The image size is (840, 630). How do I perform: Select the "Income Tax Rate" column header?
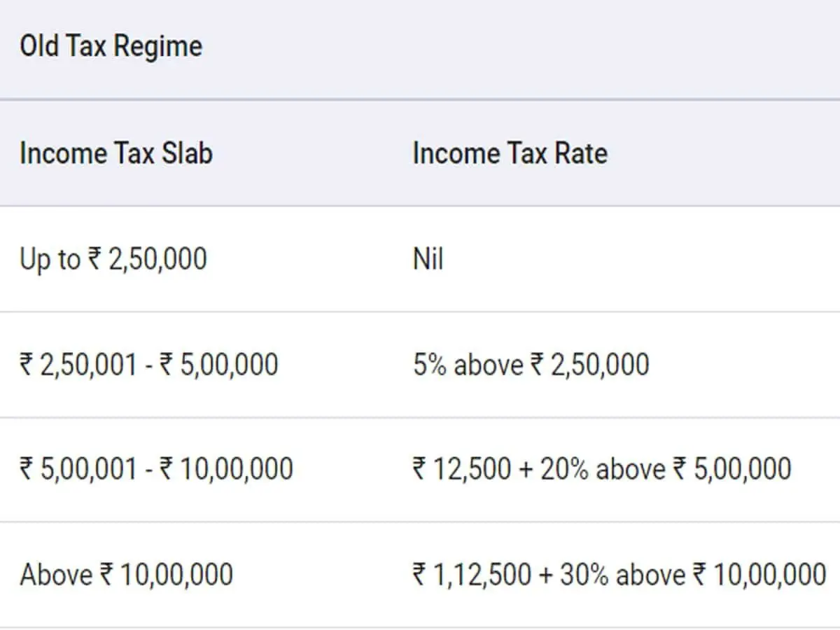[510, 153]
